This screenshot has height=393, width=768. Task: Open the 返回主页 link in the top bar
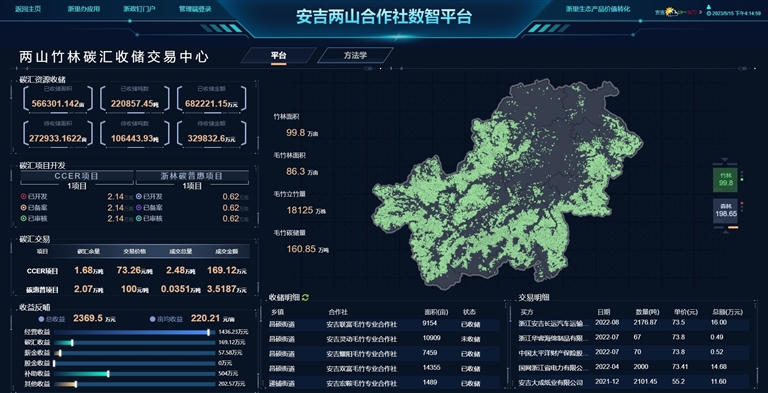(x=28, y=9)
